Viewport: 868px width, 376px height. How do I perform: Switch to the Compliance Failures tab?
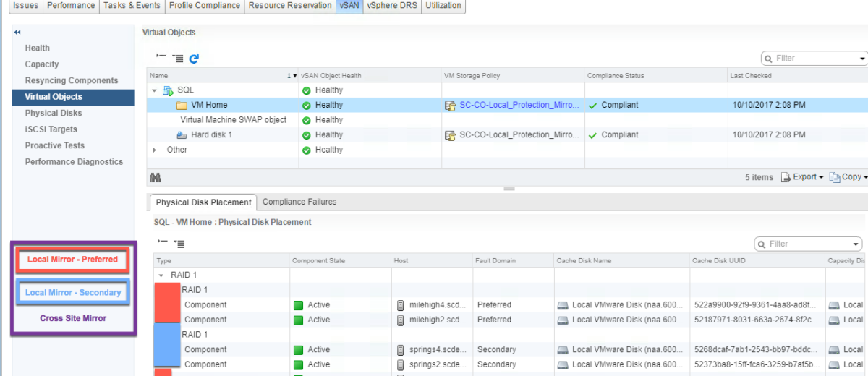[299, 202]
